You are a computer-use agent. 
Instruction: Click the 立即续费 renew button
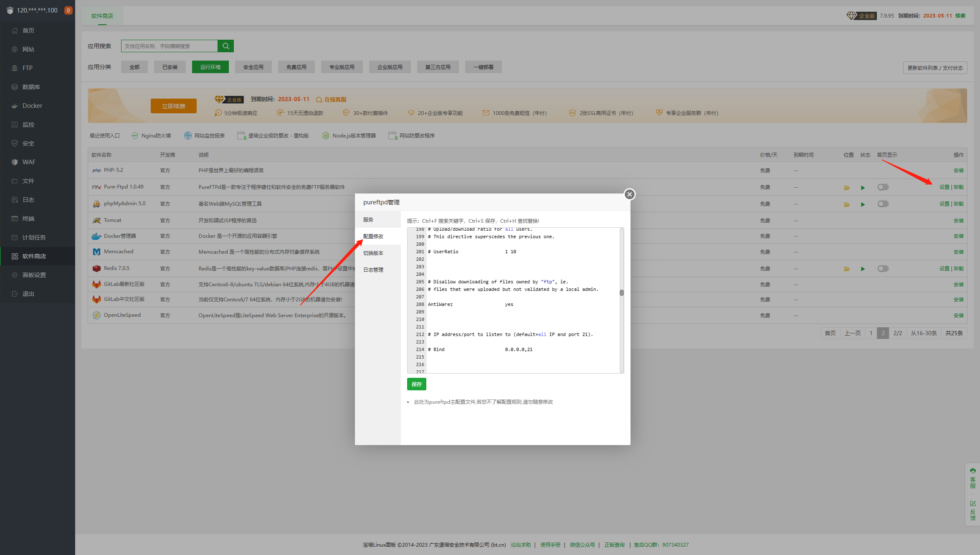pyautogui.click(x=174, y=106)
